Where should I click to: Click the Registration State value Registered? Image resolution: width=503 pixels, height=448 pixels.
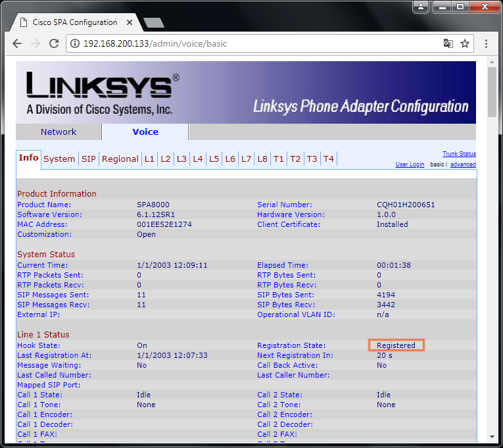(x=396, y=345)
